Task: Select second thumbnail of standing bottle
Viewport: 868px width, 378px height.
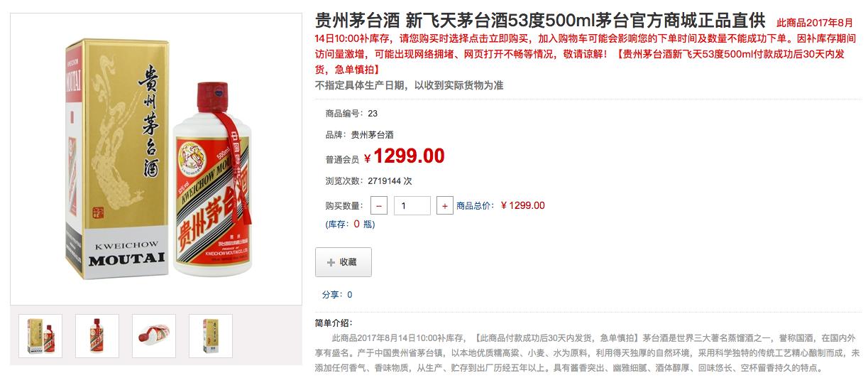Action: click(x=97, y=336)
